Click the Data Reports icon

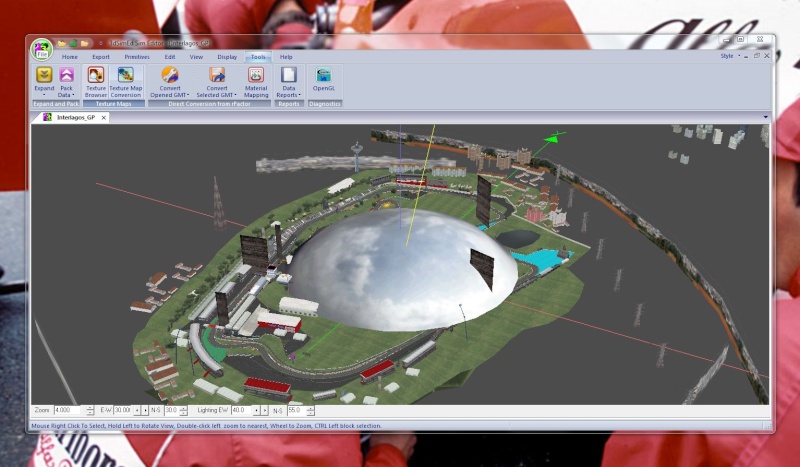pos(289,75)
